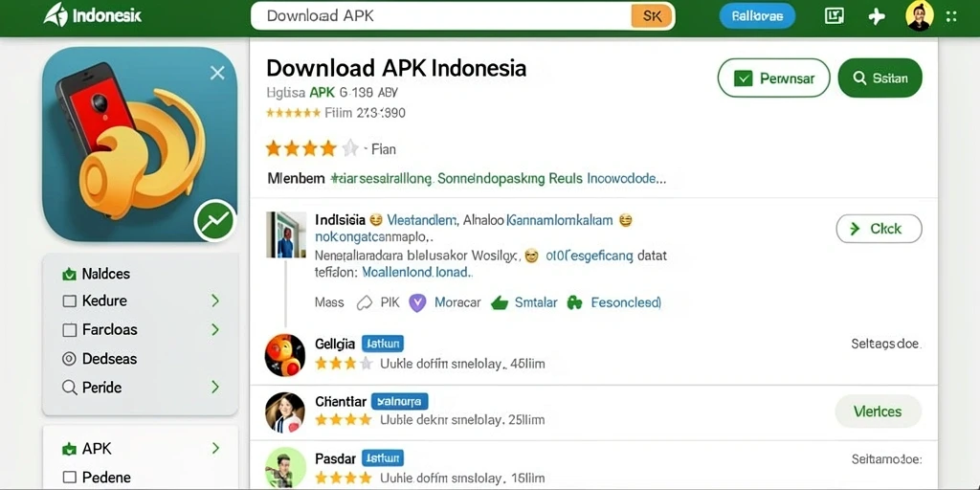The image size is (980, 490).
Task: Expand the APK chevron in sidebar
Action: coord(215,448)
